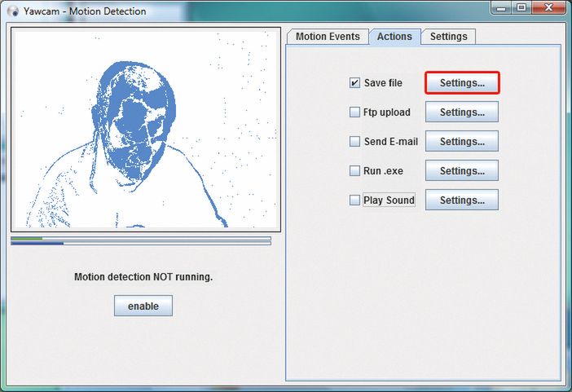The height and width of the screenshot is (392, 572).
Task: Click the enable motion detection button
Action: click(x=143, y=306)
